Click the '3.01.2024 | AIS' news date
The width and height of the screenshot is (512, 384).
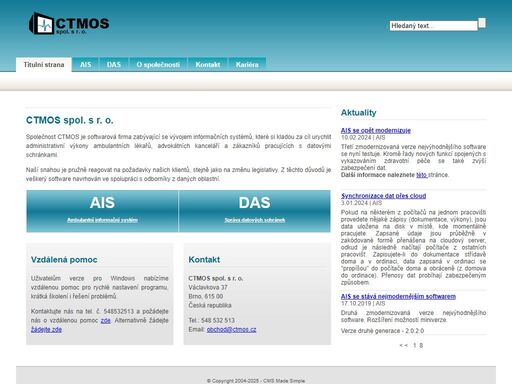[x=361, y=203]
